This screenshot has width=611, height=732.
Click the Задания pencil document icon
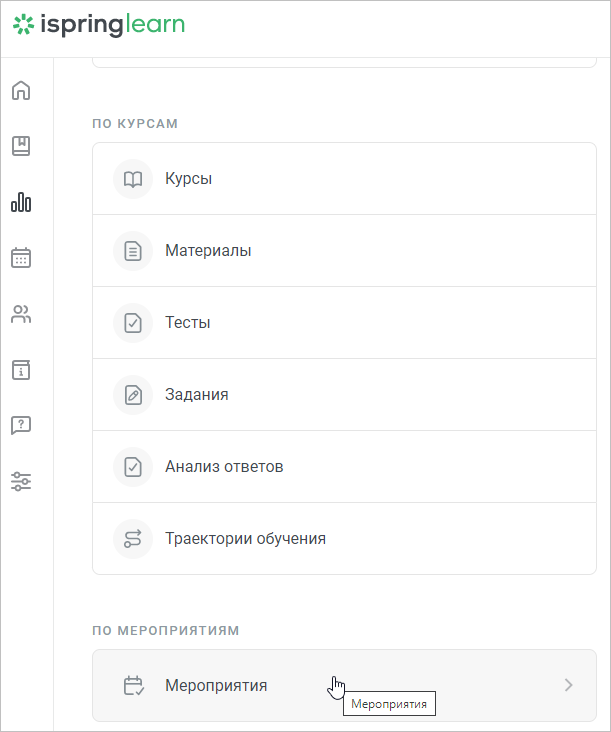click(x=133, y=395)
